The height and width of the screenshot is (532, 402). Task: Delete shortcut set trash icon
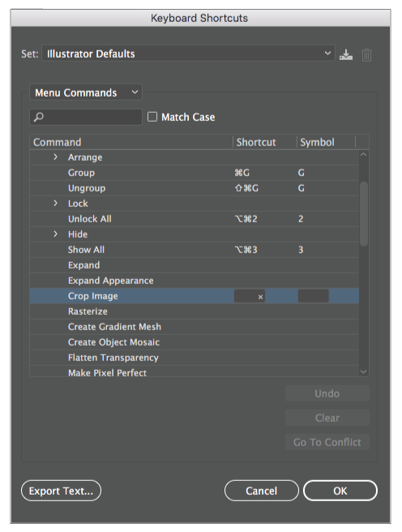(x=366, y=54)
